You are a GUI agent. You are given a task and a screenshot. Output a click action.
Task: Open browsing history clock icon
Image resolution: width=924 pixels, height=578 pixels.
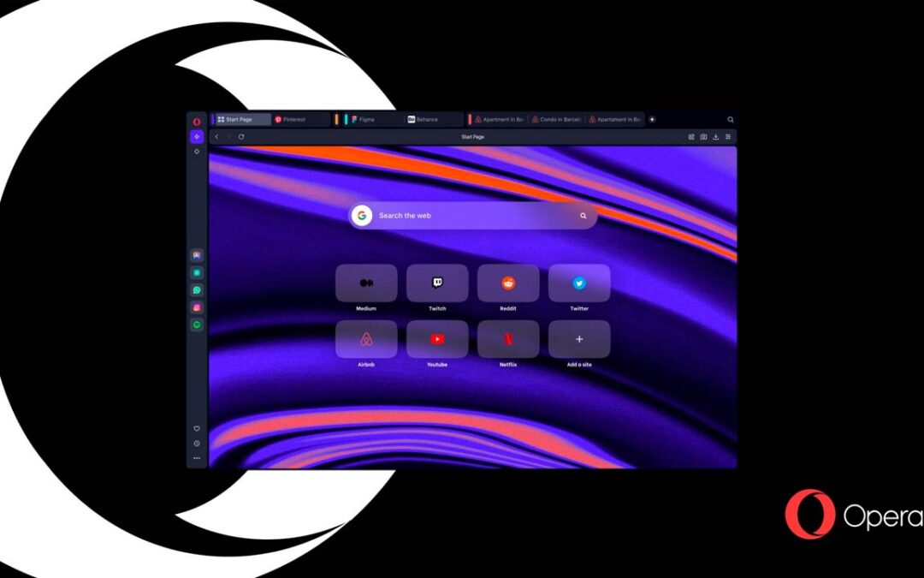point(197,444)
